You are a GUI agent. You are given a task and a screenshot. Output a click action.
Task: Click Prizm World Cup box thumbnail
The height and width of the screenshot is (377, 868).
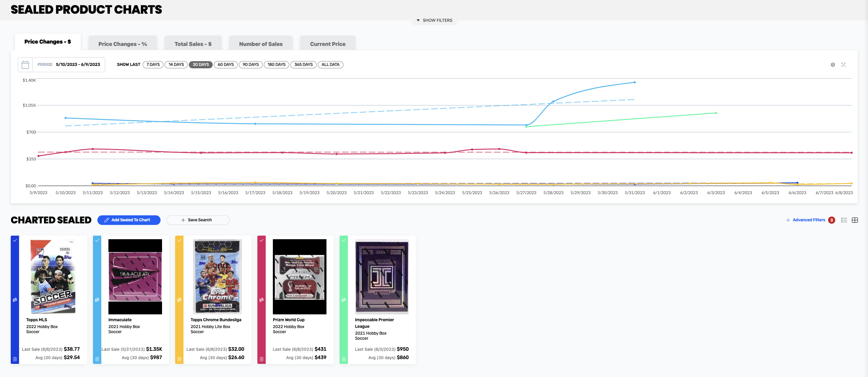[300, 277]
